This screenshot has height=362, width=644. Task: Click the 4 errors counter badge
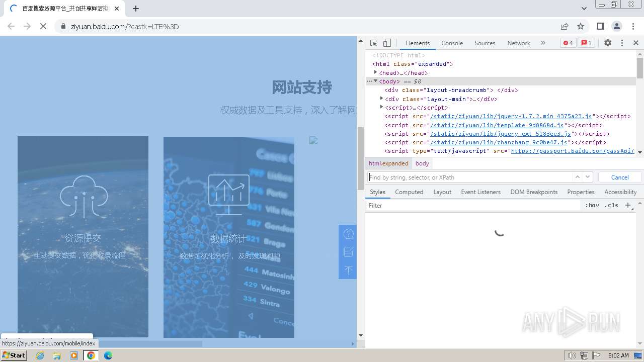tap(568, 43)
